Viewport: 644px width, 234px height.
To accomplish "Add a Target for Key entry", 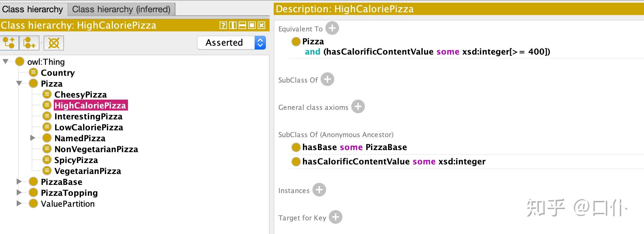I will click(336, 217).
